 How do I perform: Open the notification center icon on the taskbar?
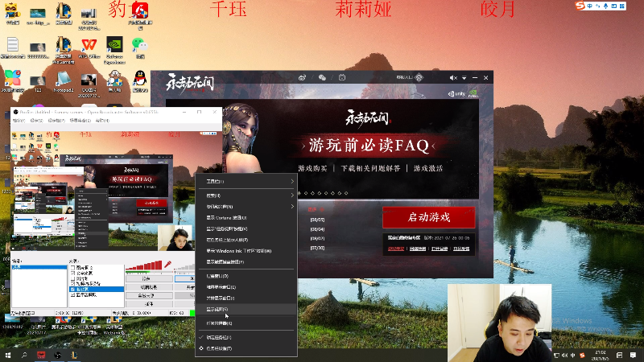633,356
